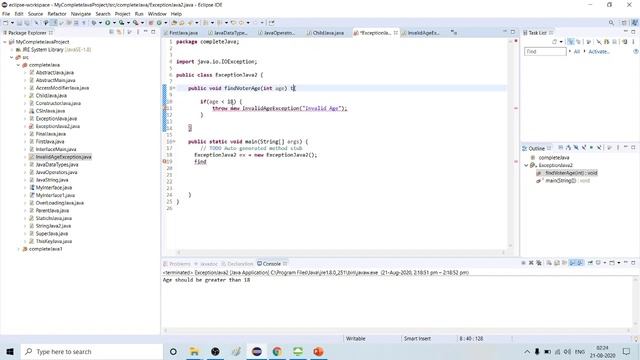Click the Quick Access magnifier icon
Screen dimensions: 640x360
click(x=611, y=23)
